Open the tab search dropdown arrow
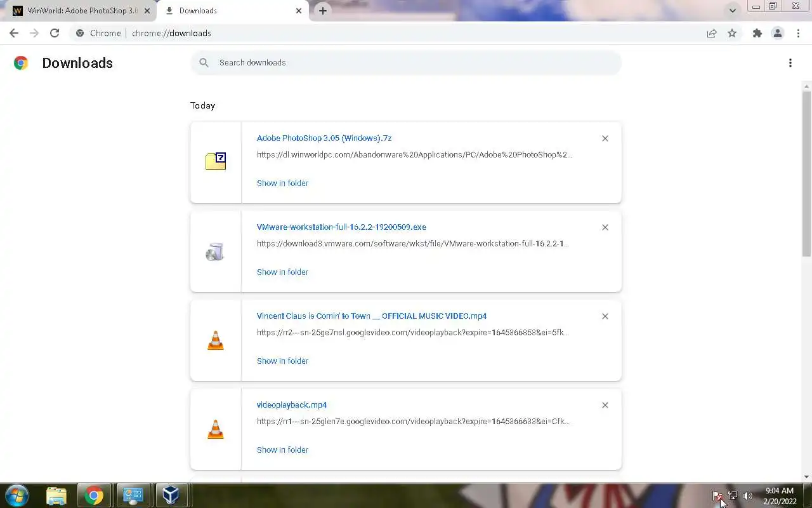Screen dimensions: 812x508 [733, 10]
